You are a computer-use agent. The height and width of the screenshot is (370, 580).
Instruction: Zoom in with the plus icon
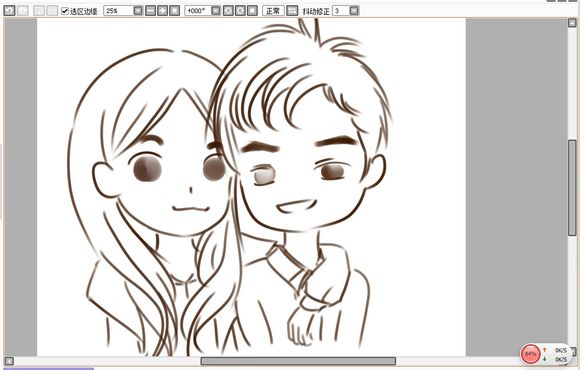pos(162,11)
